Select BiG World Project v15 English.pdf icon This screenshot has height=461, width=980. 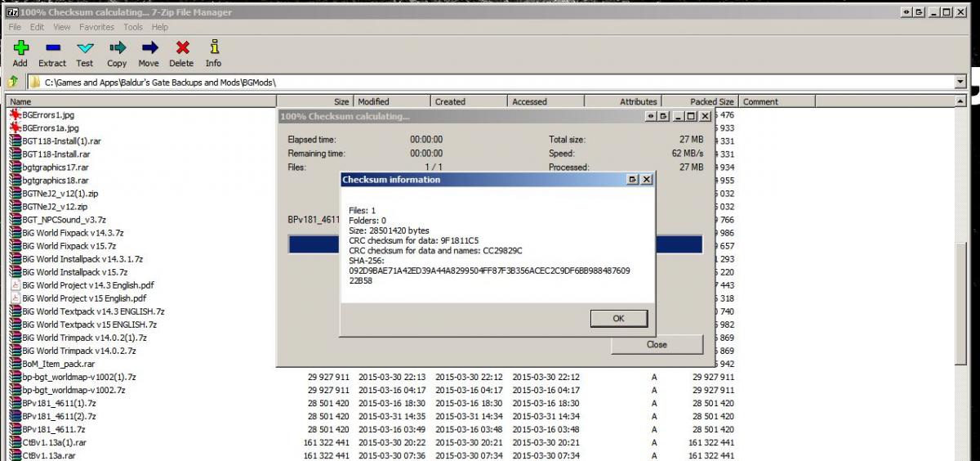click(15, 298)
